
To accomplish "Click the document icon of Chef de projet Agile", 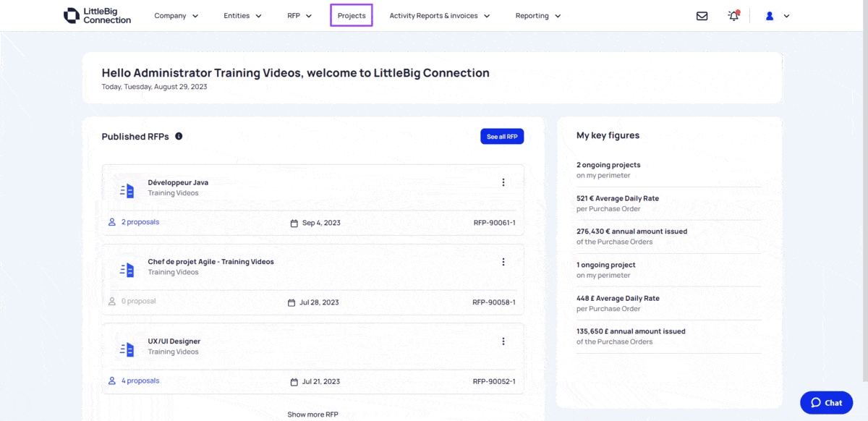I will pos(127,270).
